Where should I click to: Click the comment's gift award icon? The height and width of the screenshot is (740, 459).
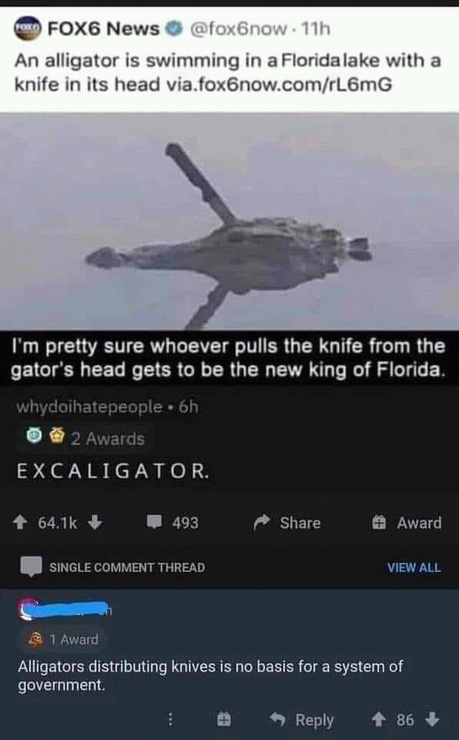[224, 720]
